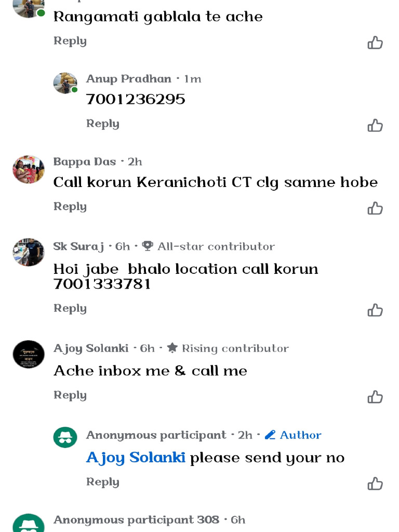The image size is (399, 532).
Task: Reply to the Author's please send comment
Action: (102, 482)
